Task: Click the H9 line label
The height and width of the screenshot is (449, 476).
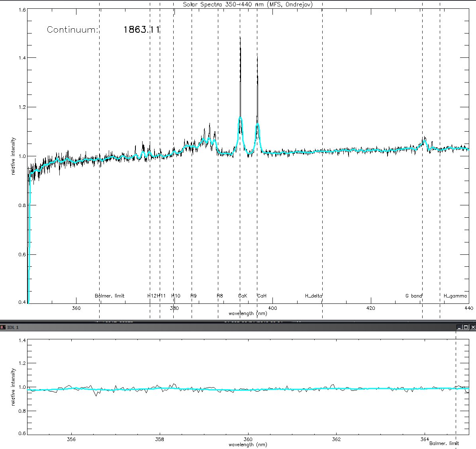Action: click(x=194, y=296)
